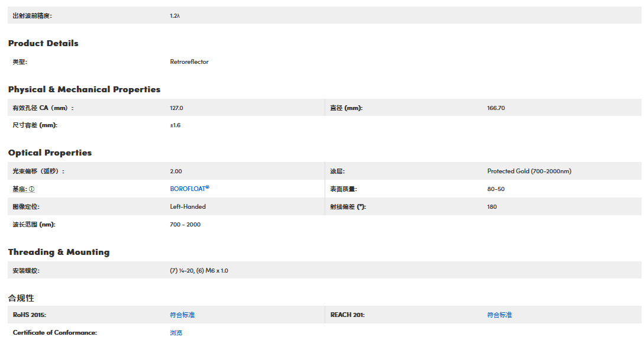Click the 166.70 diameter value
The width and height of the screenshot is (644, 356).
click(496, 108)
